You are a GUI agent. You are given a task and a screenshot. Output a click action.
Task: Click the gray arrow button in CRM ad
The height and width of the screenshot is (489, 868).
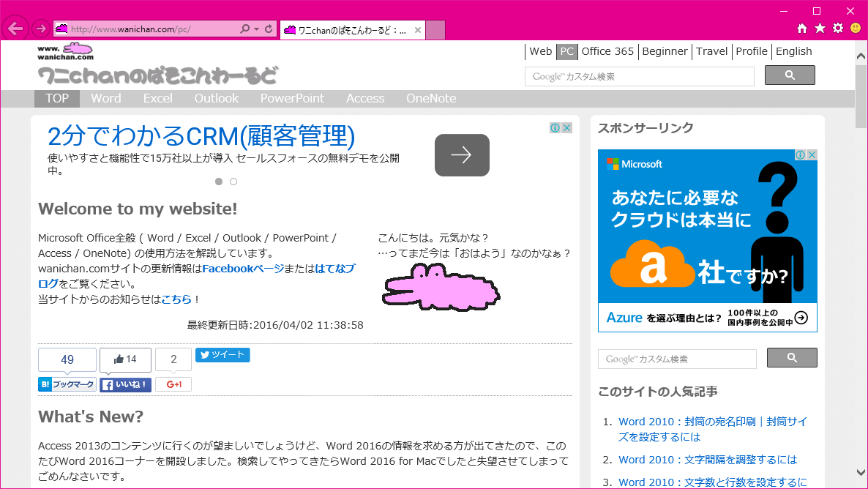(463, 155)
